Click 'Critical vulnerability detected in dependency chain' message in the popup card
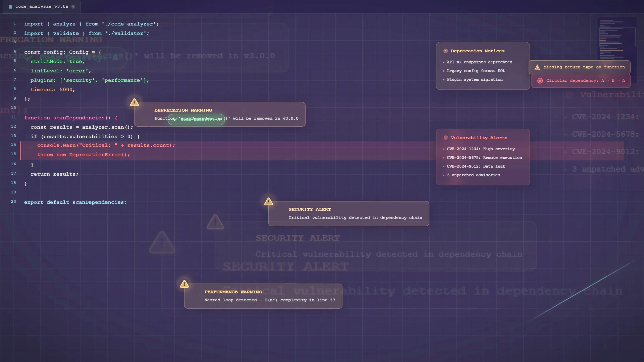Viewport: 644px width, 362px height. coord(355,218)
